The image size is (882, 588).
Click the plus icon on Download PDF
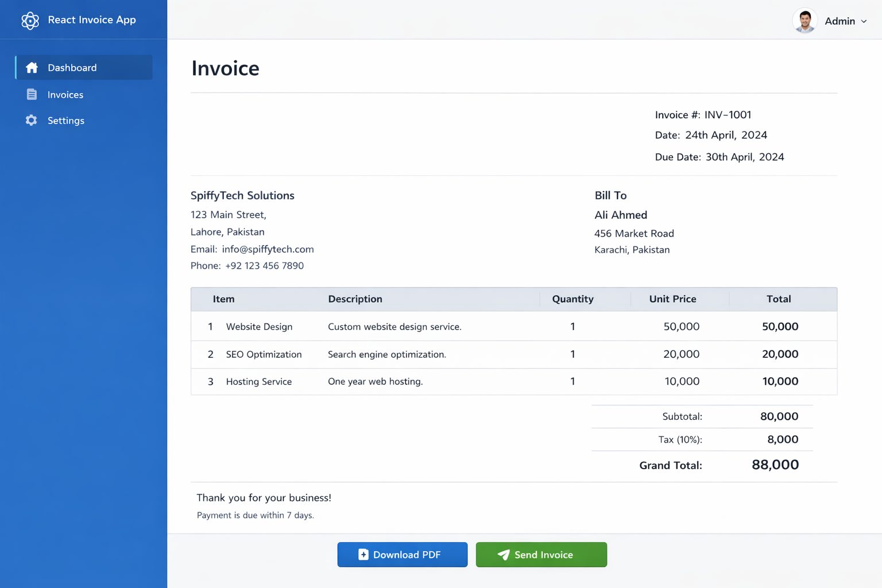coord(363,555)
